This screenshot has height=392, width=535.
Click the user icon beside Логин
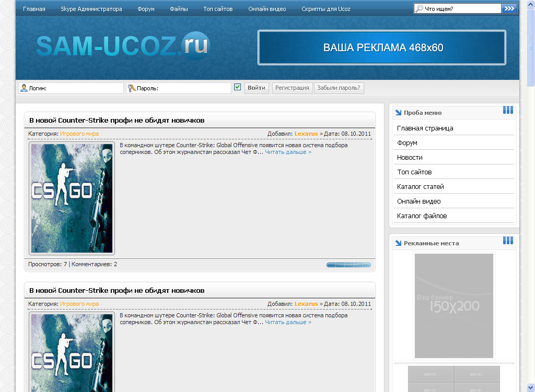[x=24, y=88]
